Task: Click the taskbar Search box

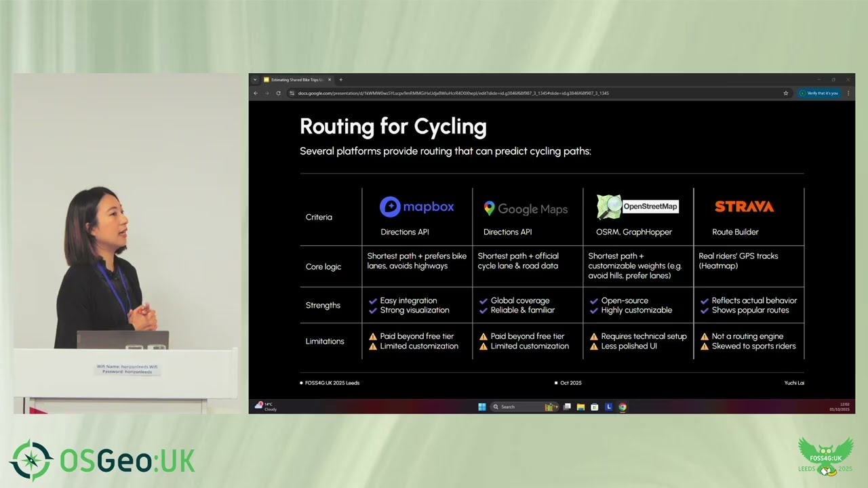Action: pyautogui.click(x=524, y=407)
